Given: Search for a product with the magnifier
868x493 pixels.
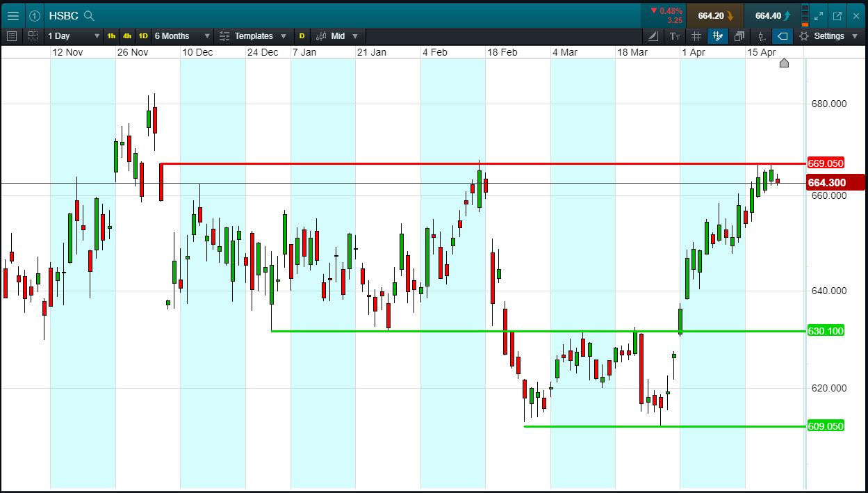Looking at the screenshot, I should click(x=88, y=15).
